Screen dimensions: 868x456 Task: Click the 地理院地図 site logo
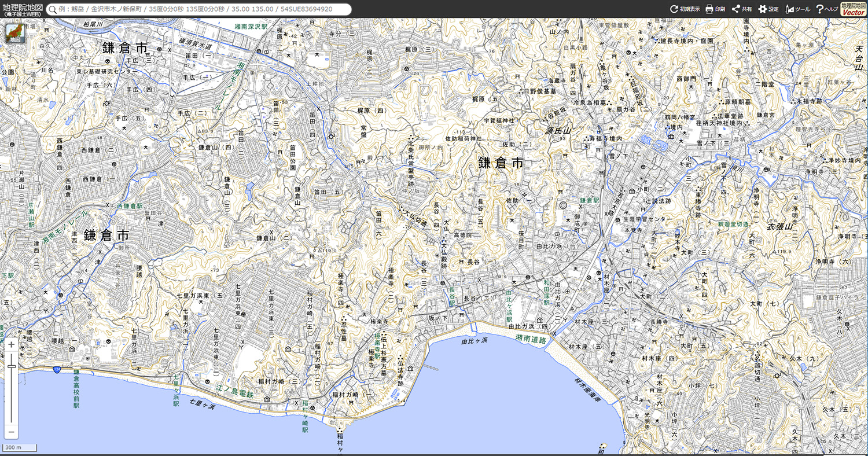21,9
